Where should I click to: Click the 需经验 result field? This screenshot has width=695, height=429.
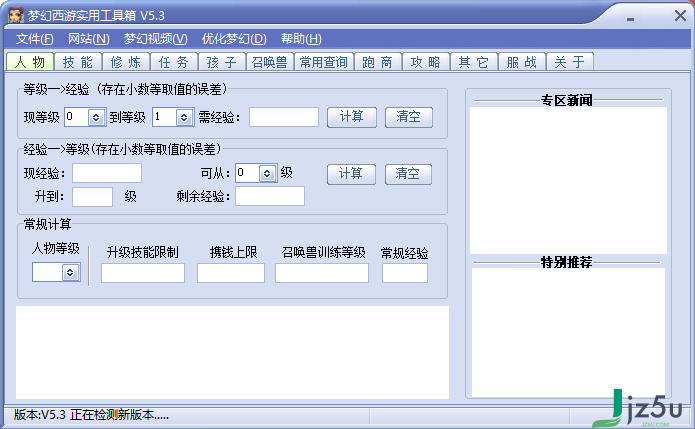[x=284, y=117]
